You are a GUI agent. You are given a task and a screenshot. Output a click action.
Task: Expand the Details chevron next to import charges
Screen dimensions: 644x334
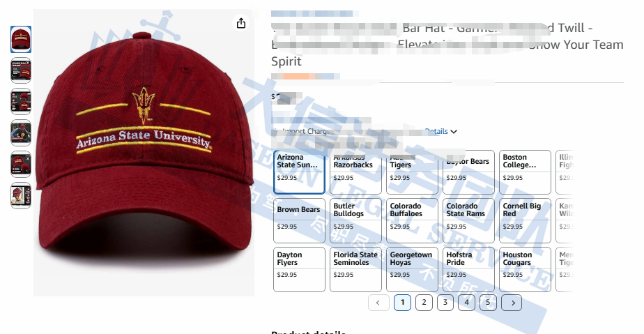[x=454, y=132]
